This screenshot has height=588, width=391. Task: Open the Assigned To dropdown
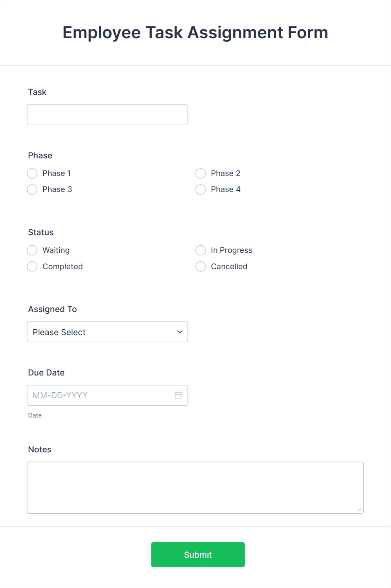107,332
